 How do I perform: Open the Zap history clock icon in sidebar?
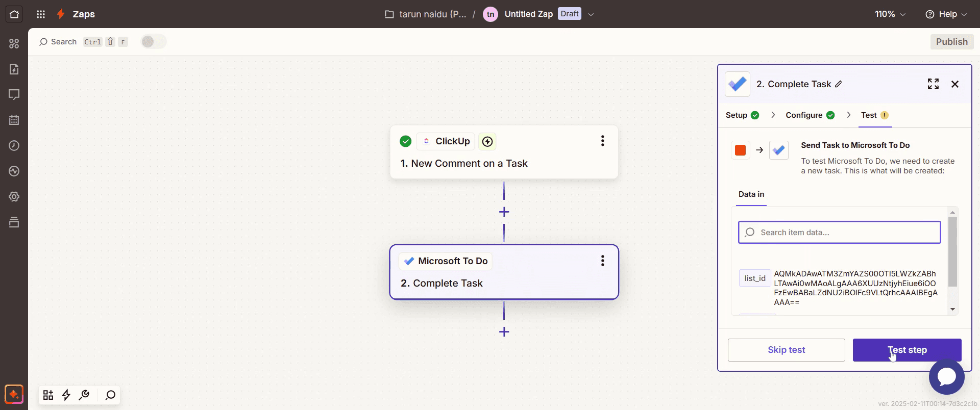14,145
